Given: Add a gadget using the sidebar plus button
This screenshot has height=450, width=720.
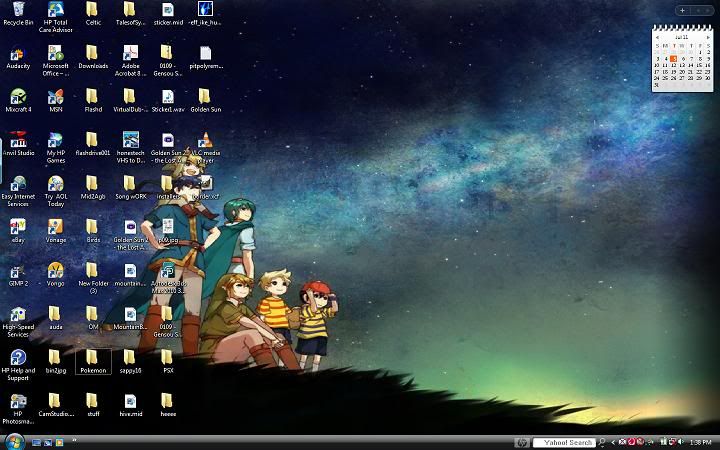Looking at the screenshot, I should 682,10.
